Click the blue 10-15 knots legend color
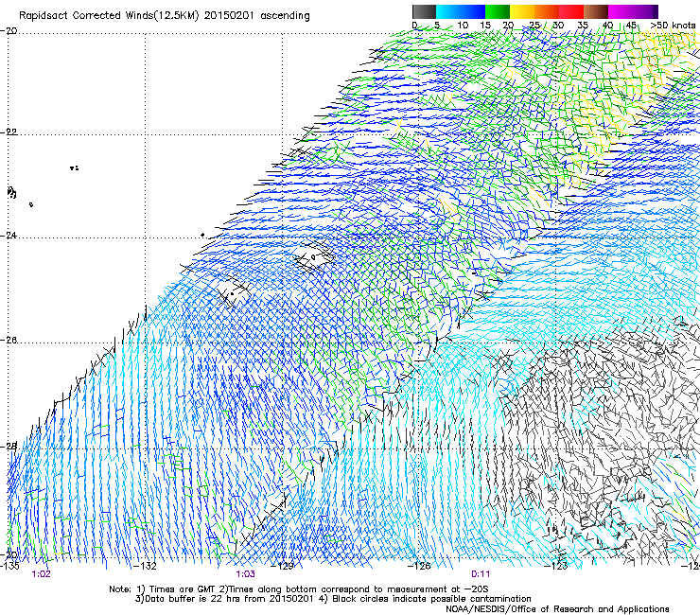The height and width of the screenshot is (615, 700). click(x=473, y=11)
